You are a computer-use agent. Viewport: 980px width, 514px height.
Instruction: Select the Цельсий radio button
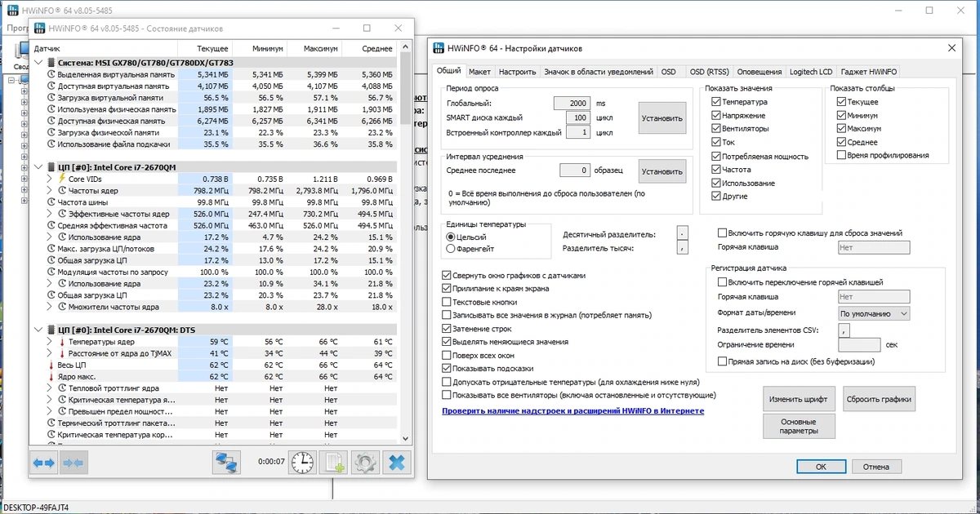click(x=451, y=237)
